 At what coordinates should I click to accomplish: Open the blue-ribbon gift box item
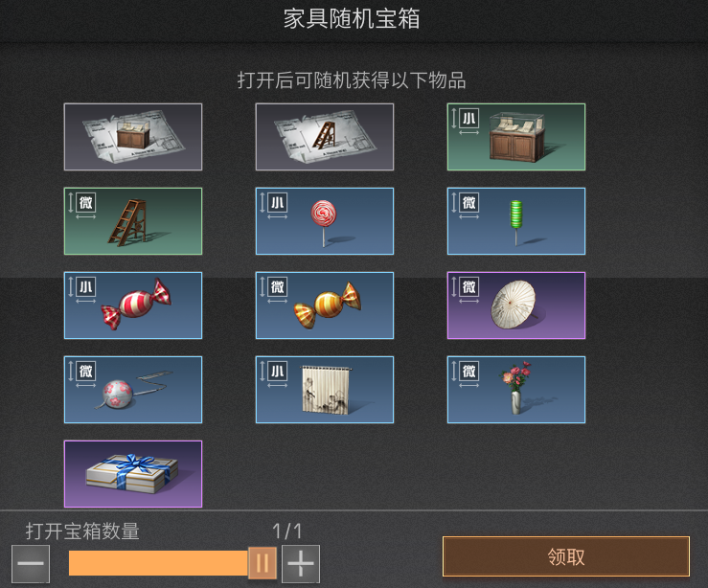pyautogui.click(x=133, y=474)
